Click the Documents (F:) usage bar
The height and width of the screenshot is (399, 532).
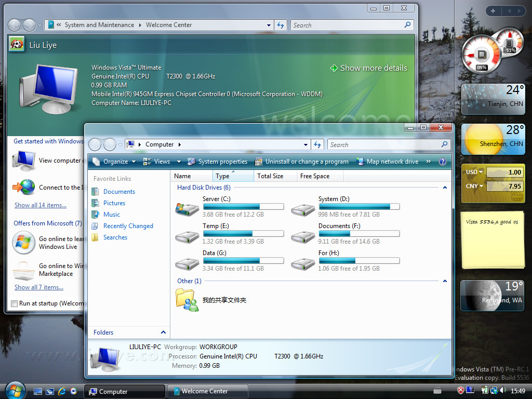pos(360,234)
